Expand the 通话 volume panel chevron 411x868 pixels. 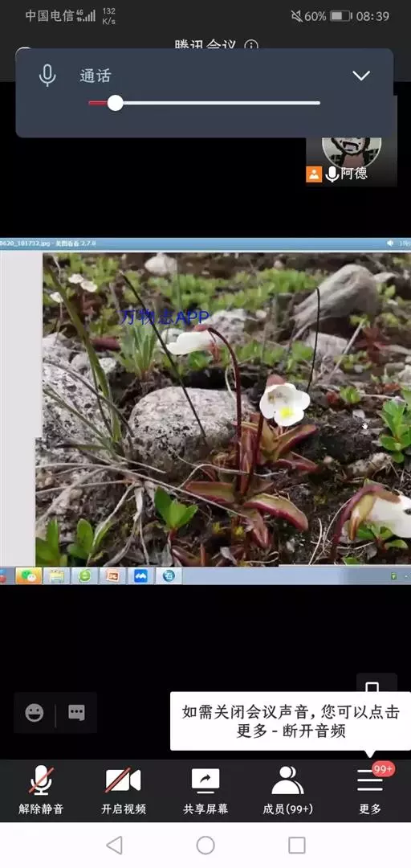click(x=361, y=76)
